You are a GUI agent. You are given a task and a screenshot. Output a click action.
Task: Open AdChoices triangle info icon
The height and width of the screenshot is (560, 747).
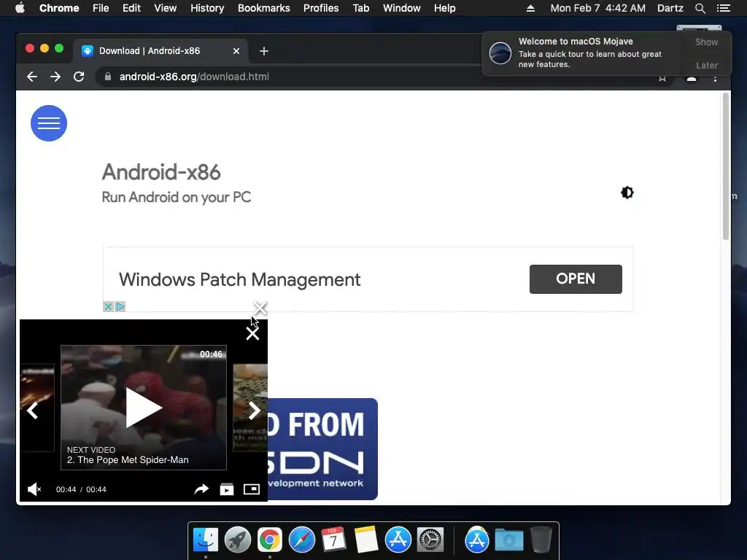[120, 307]
